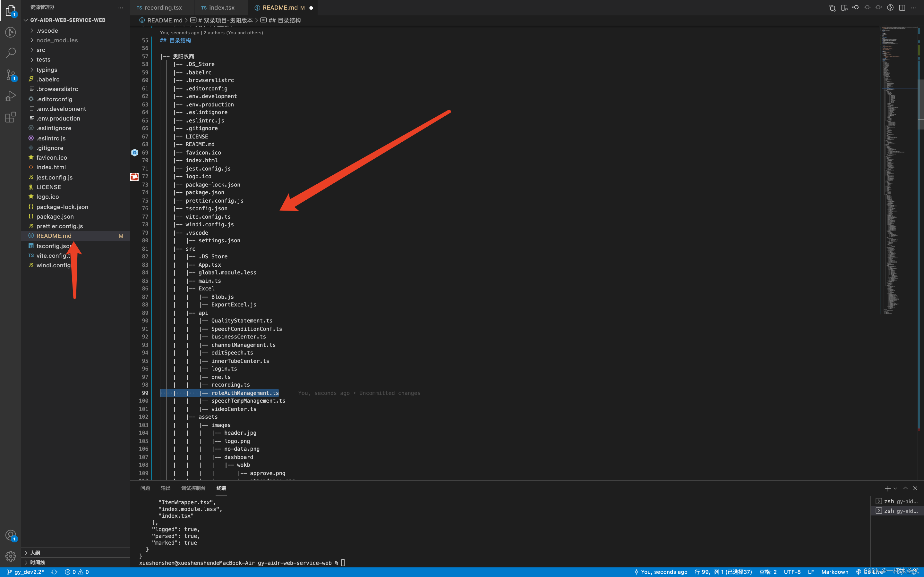Image resolution: width=924 pixels, height=577 pixels.
Task: Expand the 大纲 outline section
Action: (x=35, y=553)
